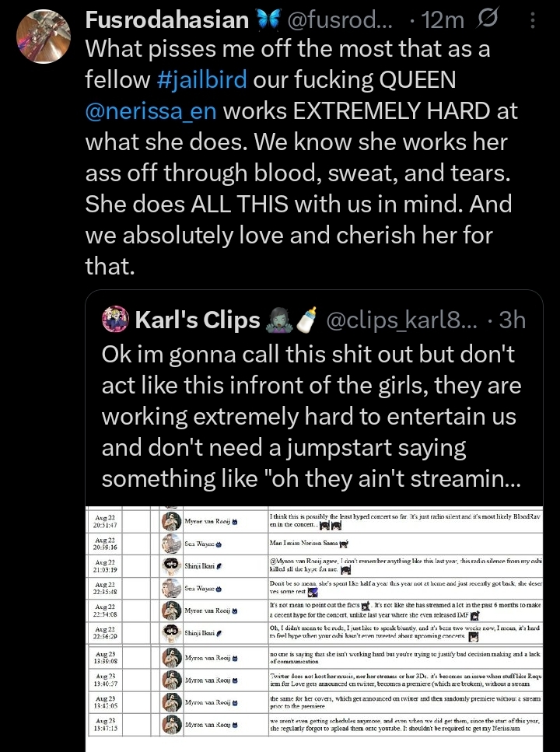The image size is (560, 752).
Task: Click the blue butterfly emoji after Fusrodahasian
Action: coord(268,19)
